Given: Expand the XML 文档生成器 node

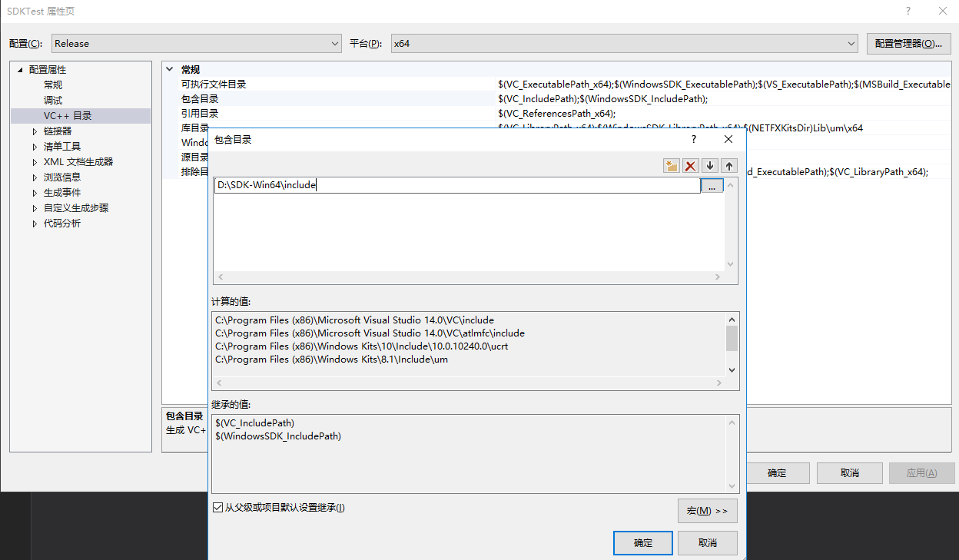Looking at the screenshot, I should (x=35, y=162).
